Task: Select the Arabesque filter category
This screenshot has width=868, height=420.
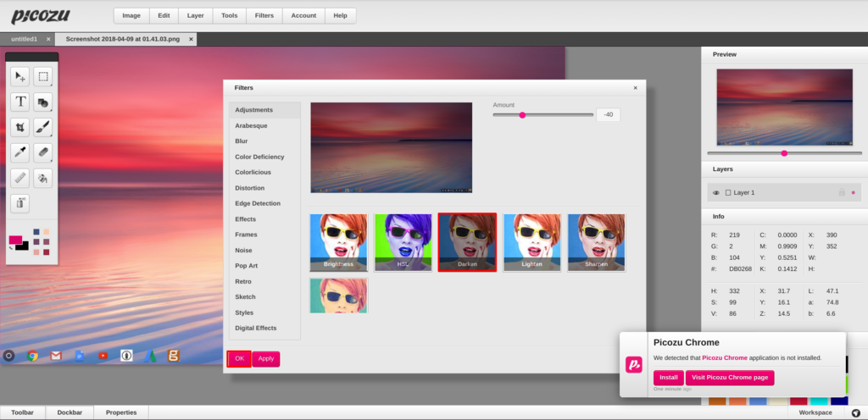Action: [x=264, y=125]
